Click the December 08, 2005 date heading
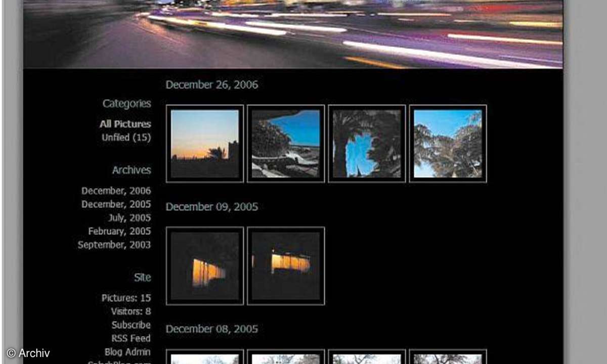This screenshot has height=364, width=607. (x=212, y=329)
